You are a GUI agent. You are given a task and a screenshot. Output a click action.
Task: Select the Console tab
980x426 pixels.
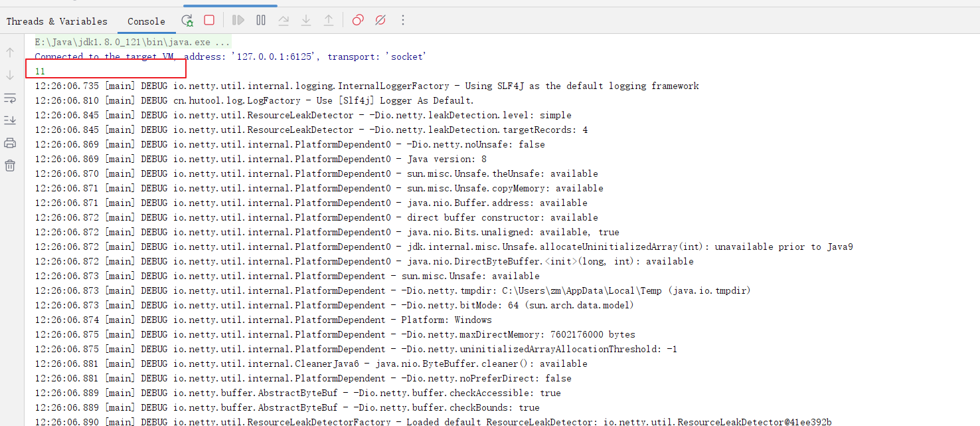click(146, 21)
